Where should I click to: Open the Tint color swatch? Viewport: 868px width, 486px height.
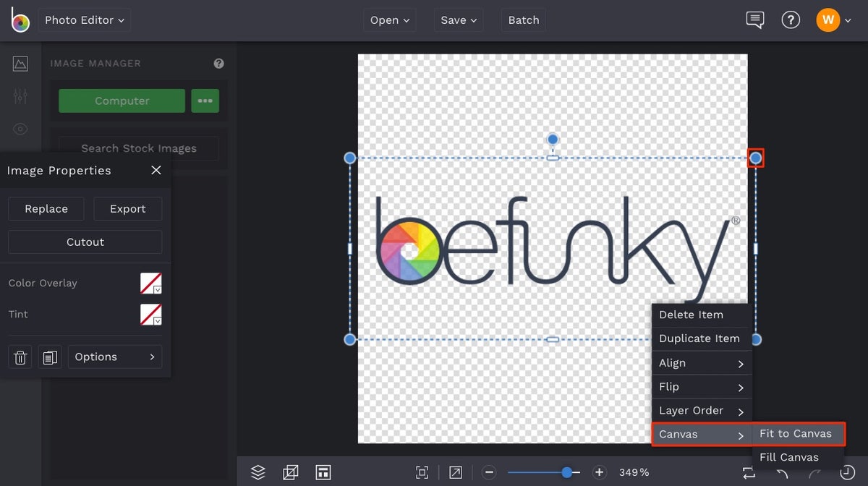click(150, 315)
